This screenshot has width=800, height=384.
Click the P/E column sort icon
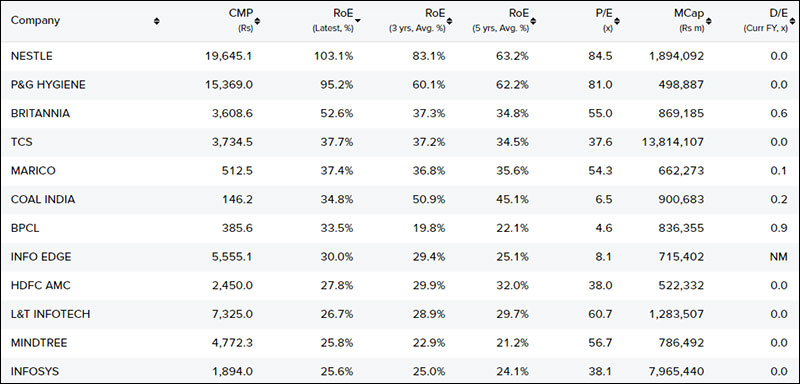coord(617,21)
